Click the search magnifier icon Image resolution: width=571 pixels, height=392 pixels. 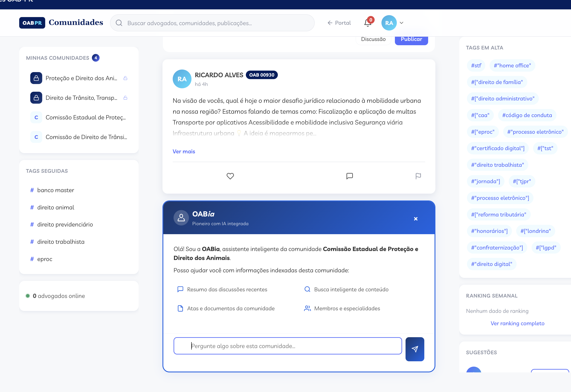point(119,23)
